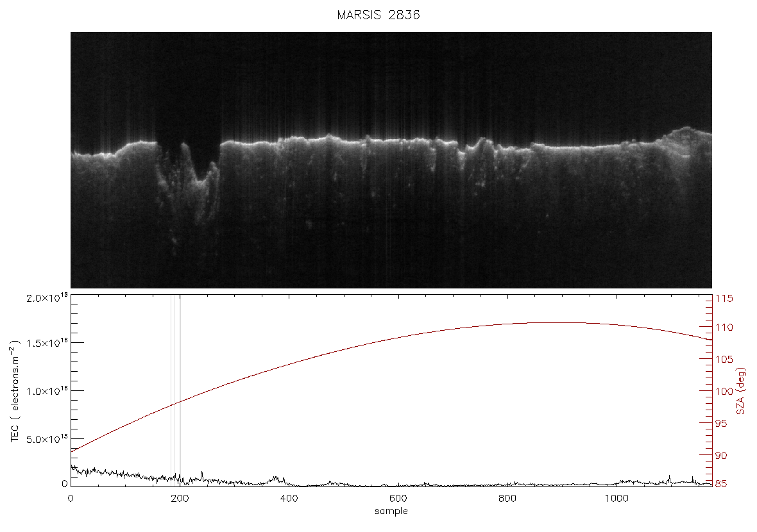Click the x-axis tick label 200

(x=180, y=499)
